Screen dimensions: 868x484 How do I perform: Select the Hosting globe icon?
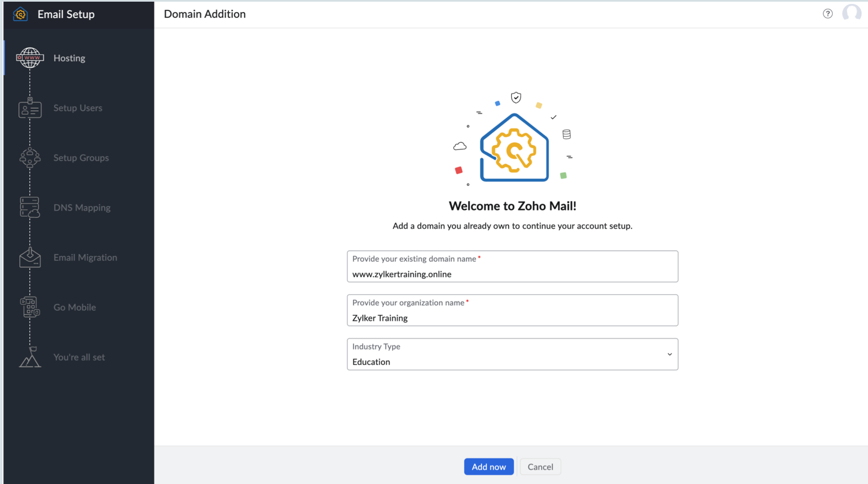(x=30, y=58)
